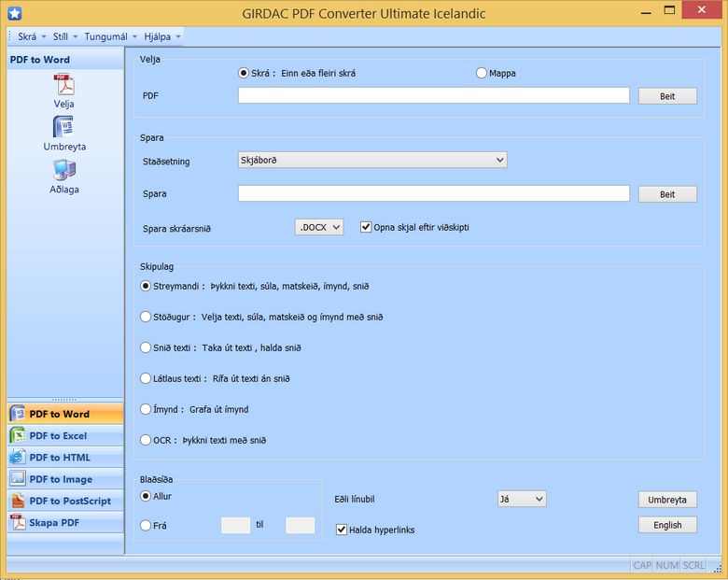Viewport: 728px width, 580px height.
Task: Select the Skrá radio button
Action: point(244,73)
